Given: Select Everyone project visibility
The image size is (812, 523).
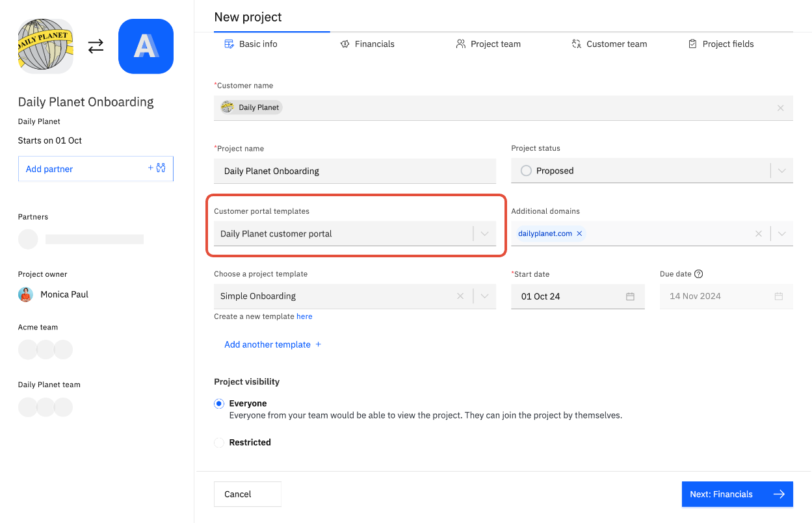Looking at the screenshot, I should click(219, 403).
